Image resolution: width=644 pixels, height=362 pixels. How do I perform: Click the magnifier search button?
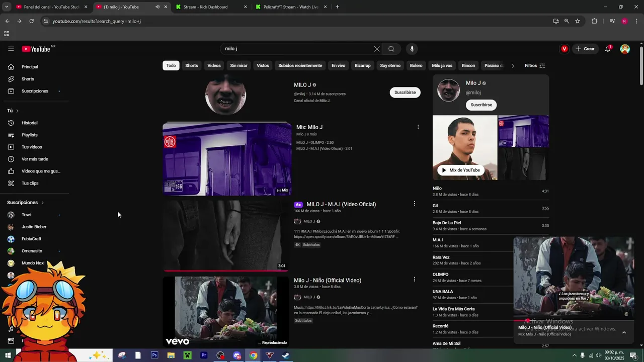[391, 49]
